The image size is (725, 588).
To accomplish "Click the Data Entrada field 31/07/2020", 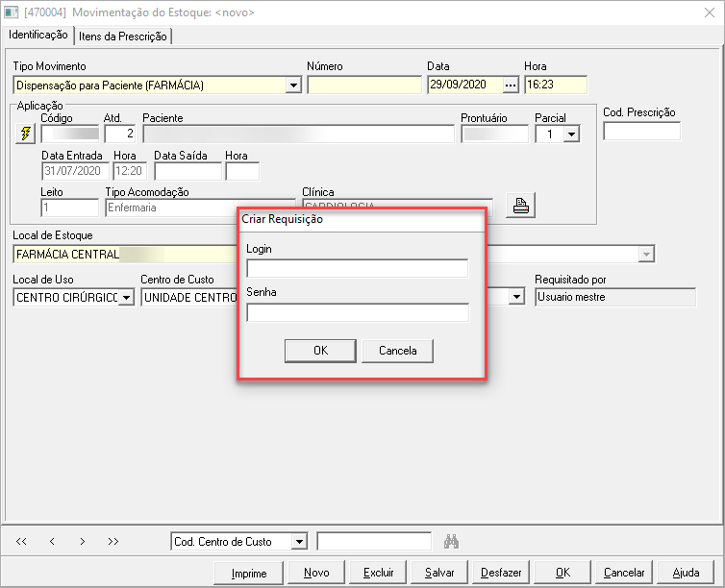I will 75,171.
